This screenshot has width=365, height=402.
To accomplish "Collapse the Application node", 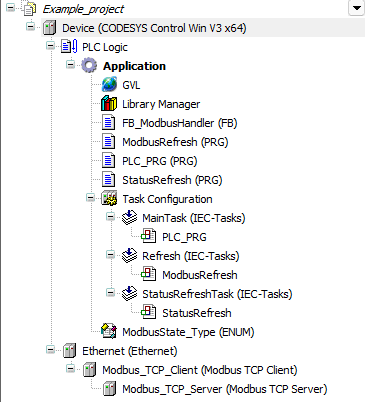I will (x=71, y=65).
